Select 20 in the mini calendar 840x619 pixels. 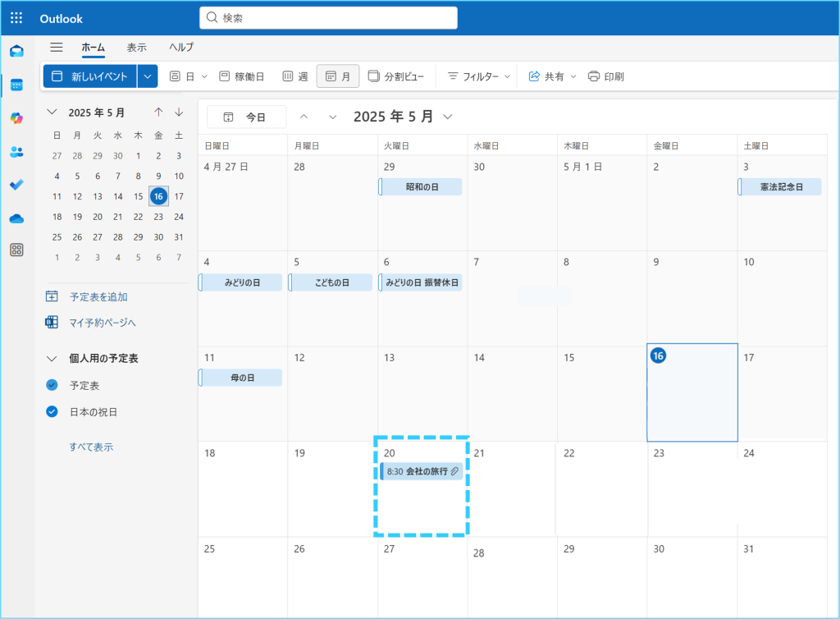point(98,217)
